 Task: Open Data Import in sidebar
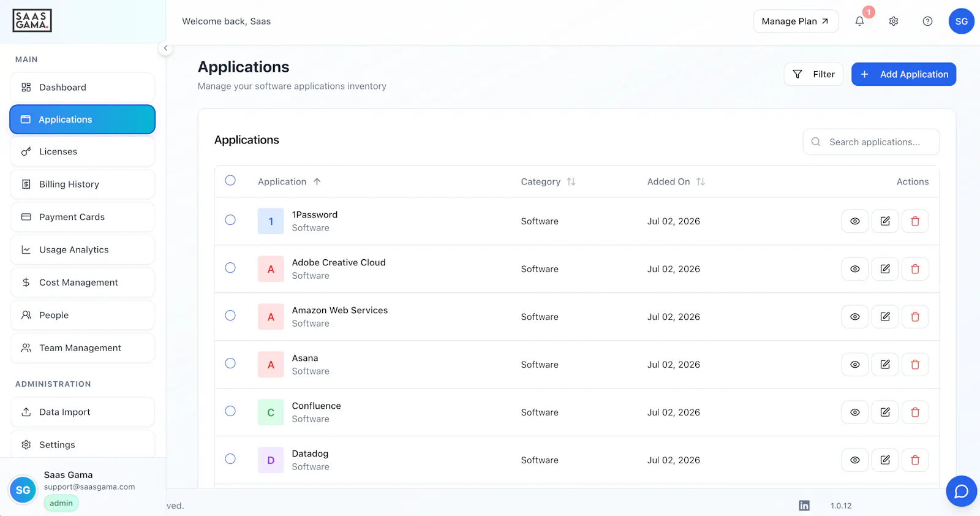(82, 412)
